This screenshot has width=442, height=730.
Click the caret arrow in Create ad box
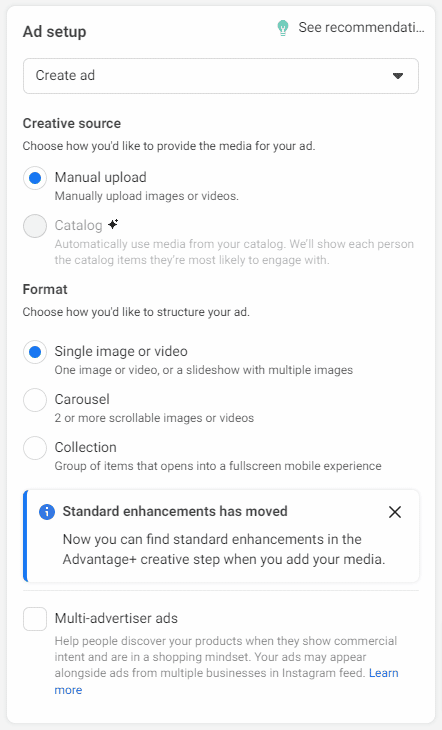pos(398,76)
